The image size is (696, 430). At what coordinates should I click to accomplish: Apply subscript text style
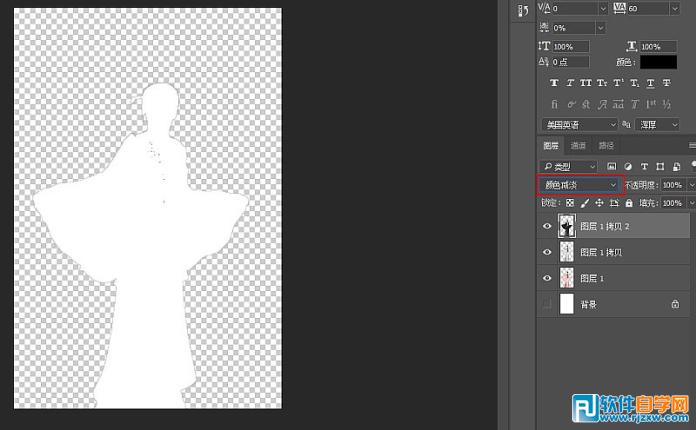click(x=635, y=83)
